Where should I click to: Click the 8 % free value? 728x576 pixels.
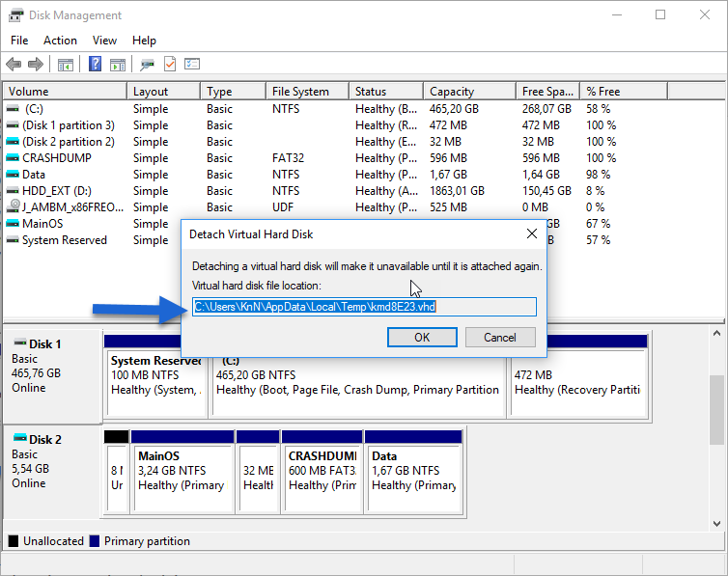point(595,191)
